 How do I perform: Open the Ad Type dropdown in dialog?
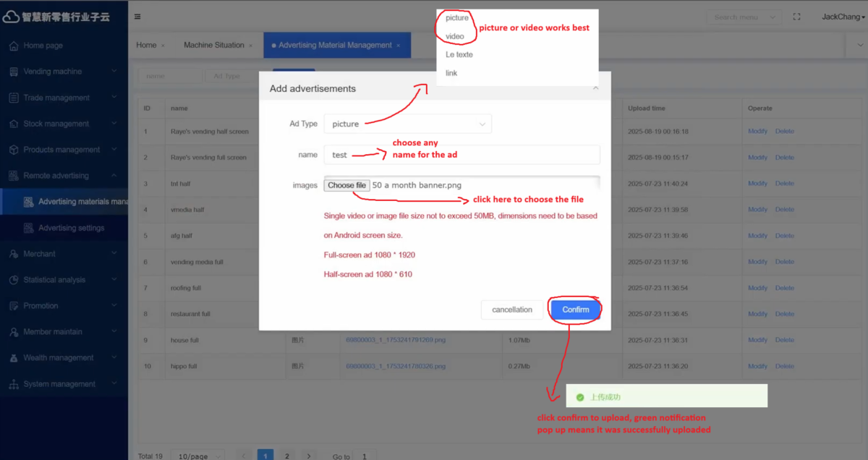pyautogui.click(x=407, y=124)
